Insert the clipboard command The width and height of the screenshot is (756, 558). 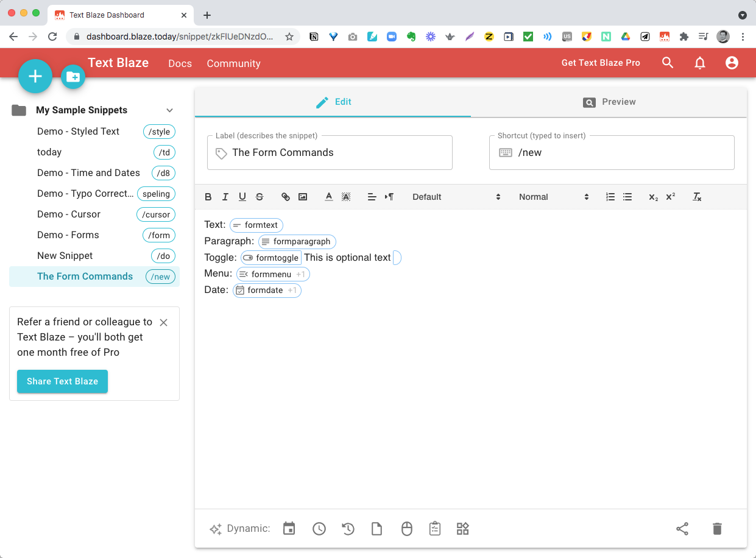click(435, 529)
